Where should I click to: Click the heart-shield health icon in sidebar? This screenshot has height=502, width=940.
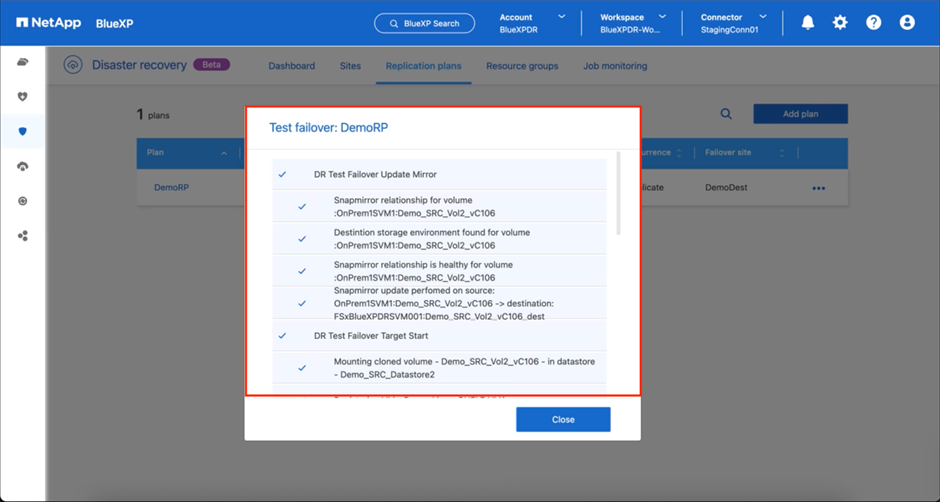pos(22,97)
